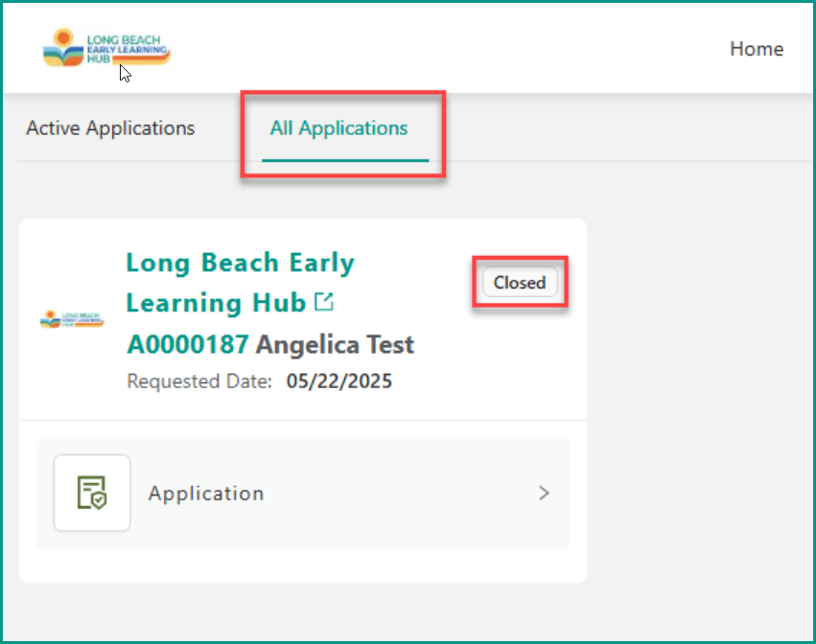The height and width of the screenshot is (644, 816).
Task: Click the Application document shield icon
Action: click(x=92, y=493)
